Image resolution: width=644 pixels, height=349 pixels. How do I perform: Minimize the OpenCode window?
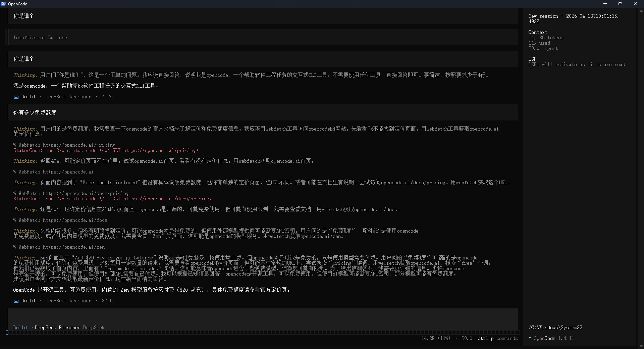tap(605, 4)
